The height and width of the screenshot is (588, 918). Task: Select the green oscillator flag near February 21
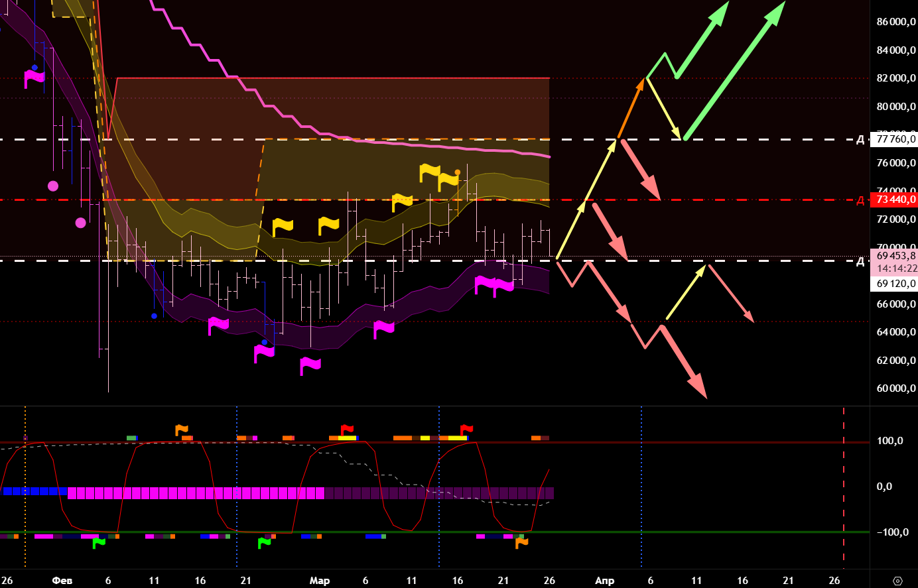coord(264,543)
